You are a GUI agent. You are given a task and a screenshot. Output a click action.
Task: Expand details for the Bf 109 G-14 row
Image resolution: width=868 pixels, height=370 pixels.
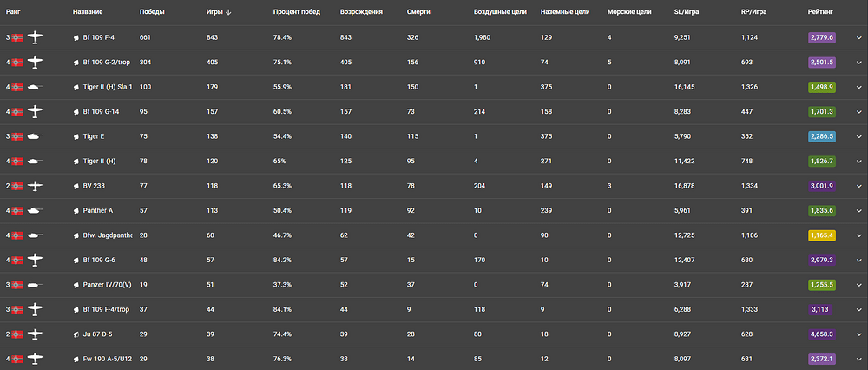click(x=858, y=112)
